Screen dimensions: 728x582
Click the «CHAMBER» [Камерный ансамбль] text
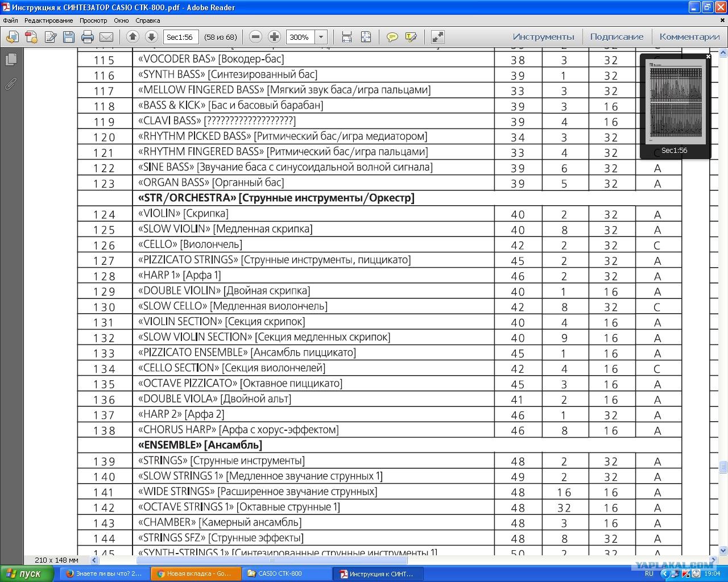pos(220,522)
